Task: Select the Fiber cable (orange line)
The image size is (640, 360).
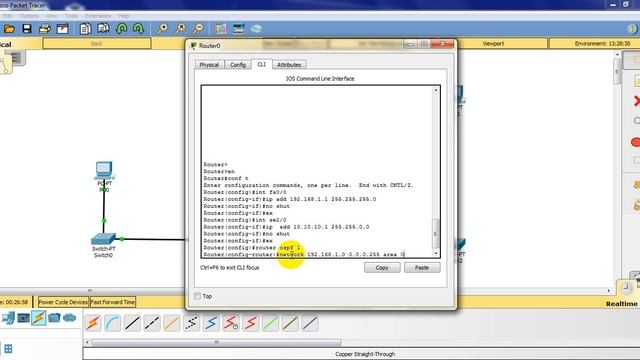Action: [172, 323]
